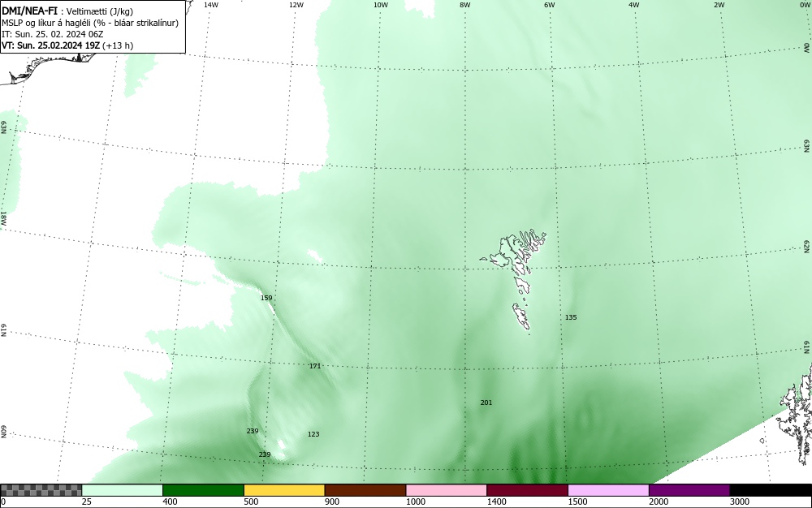Click the lower 239 value label

[265, 454]
